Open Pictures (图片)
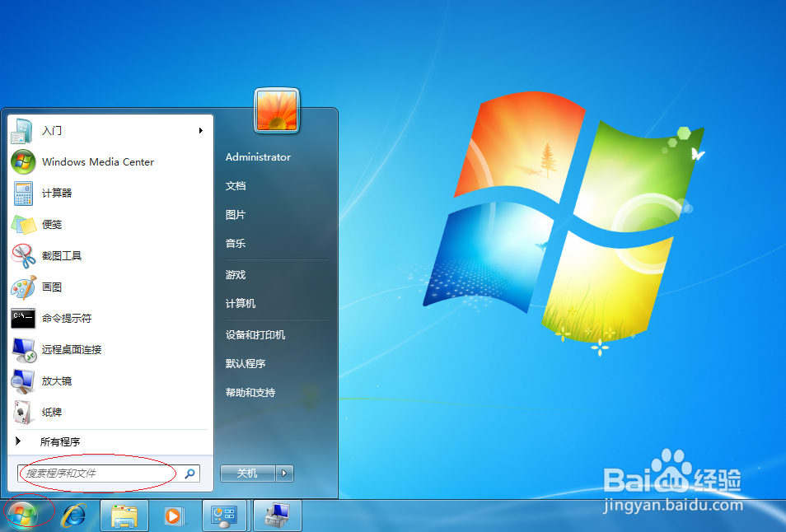786x532 pixels. coord(236,215)
